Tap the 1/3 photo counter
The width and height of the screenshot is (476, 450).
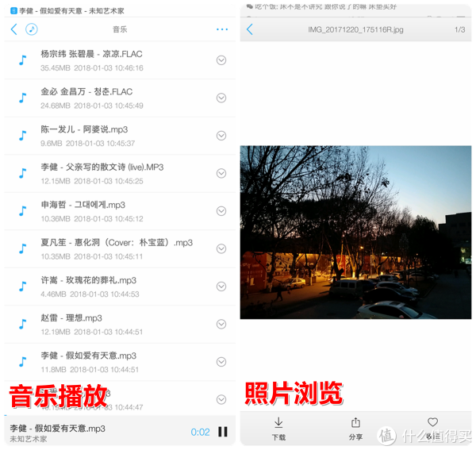pos(459,29)
